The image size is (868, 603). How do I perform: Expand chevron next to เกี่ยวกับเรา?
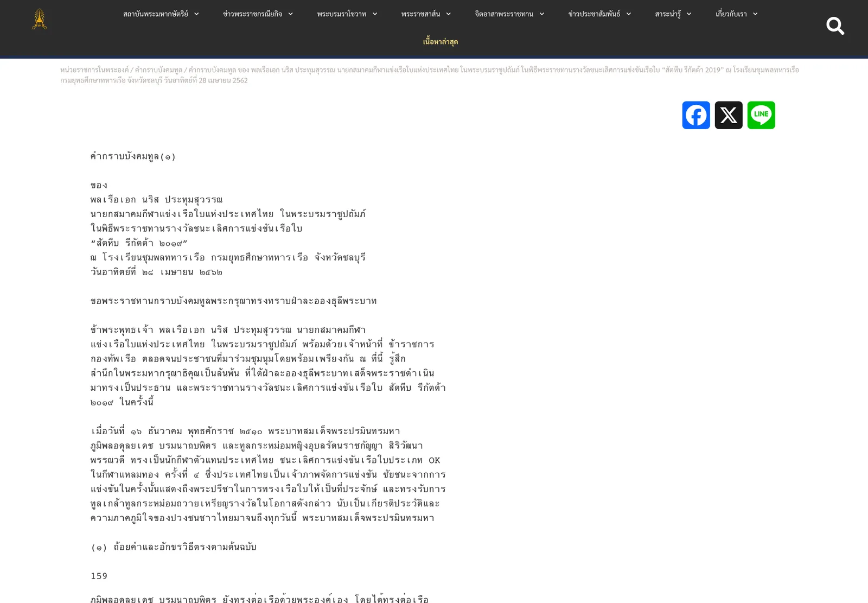[755, 14]
